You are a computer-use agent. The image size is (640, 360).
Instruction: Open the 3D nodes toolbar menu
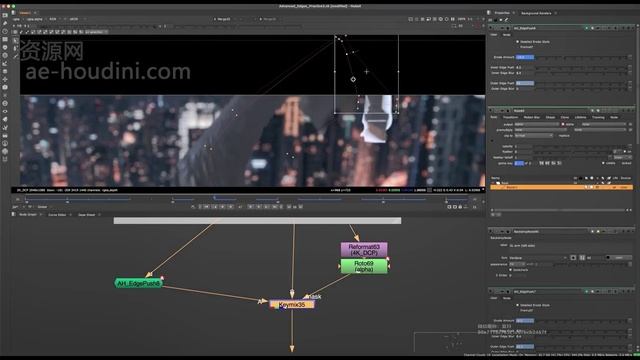(5, 87)
